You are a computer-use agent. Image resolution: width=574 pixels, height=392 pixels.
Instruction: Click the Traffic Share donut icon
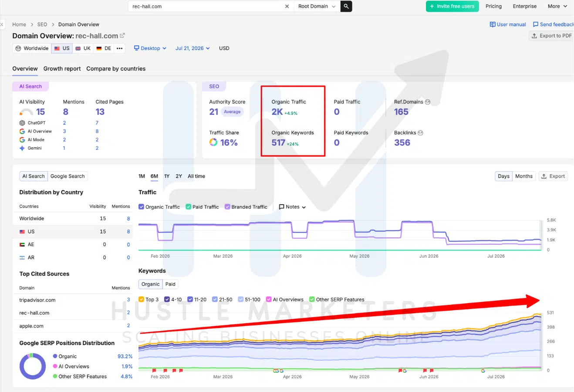coord(213,142)
